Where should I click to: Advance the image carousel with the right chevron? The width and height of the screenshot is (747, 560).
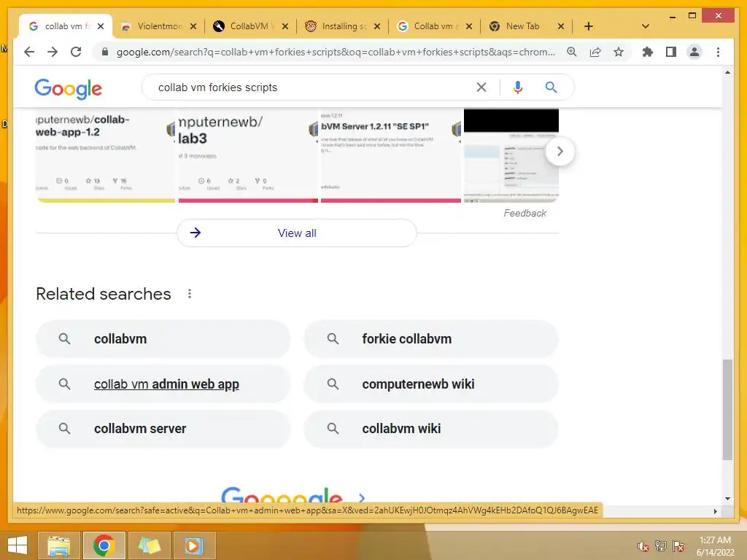coord(560,152)
